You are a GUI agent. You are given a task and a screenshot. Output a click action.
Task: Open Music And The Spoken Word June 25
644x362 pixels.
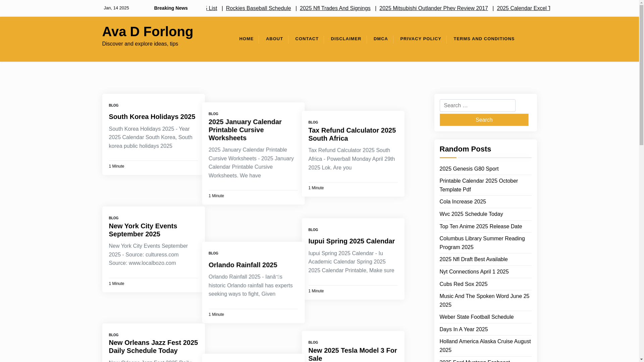(484, 301)
